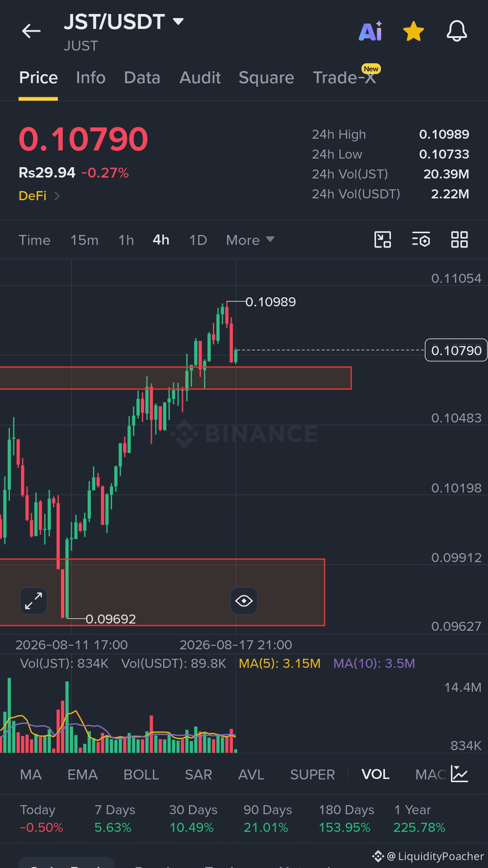Enable the SUPER indicator
This screenshot has width=488, height=868.
click(313, 774)
